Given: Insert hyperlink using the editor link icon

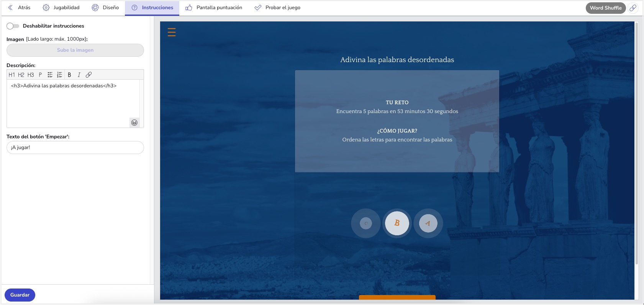Looking at the screenshot, I should pos(88,75).
